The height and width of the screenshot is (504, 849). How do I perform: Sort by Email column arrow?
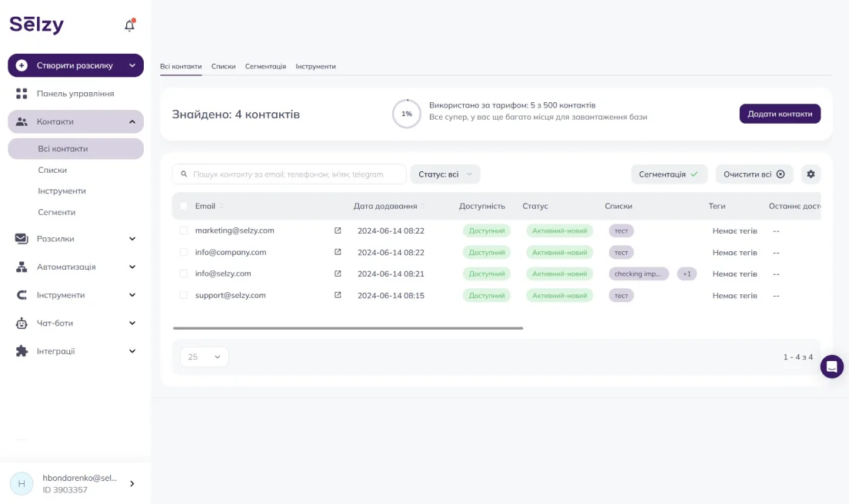221,206
